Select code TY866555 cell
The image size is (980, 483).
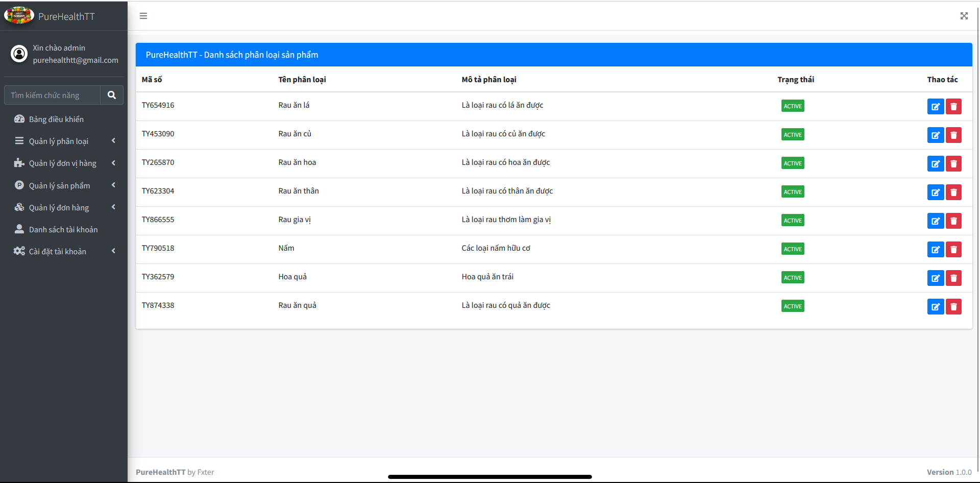coord(158,220)
